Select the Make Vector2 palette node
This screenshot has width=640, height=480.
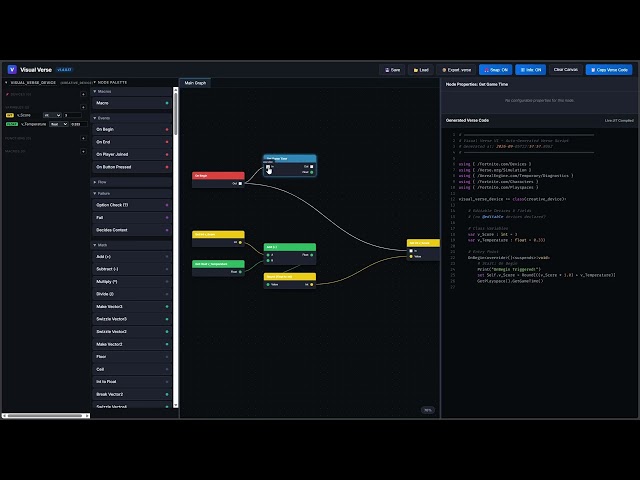[131, 344]
